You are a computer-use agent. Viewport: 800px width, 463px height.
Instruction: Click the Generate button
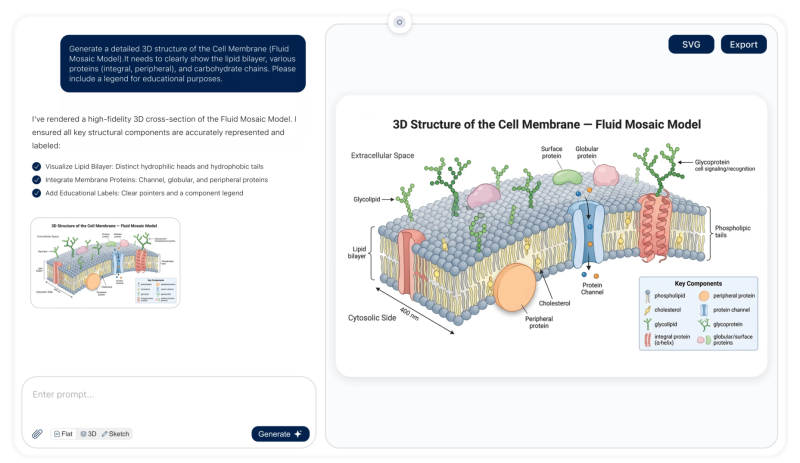pyautogui.click(x=280, y=434)
